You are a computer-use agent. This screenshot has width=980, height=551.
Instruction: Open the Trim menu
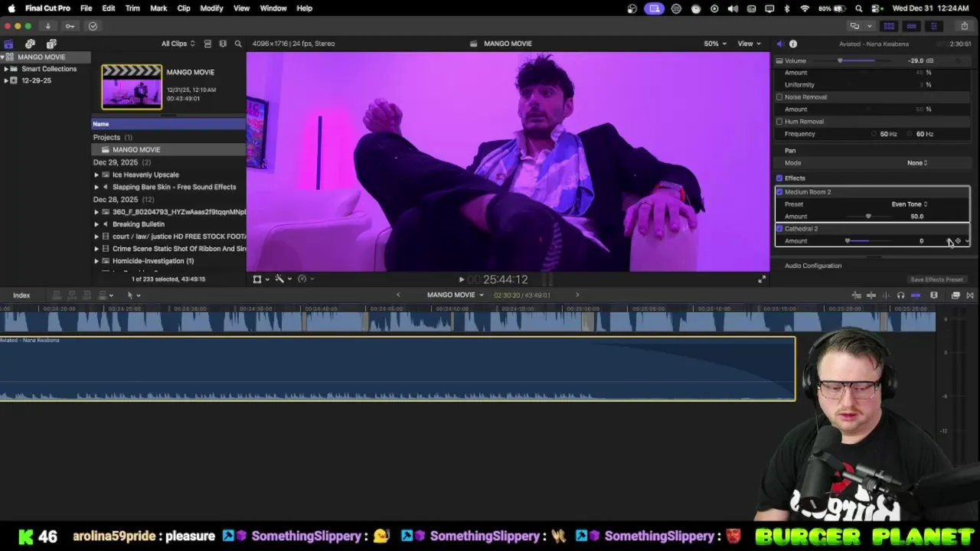point(132,8)
